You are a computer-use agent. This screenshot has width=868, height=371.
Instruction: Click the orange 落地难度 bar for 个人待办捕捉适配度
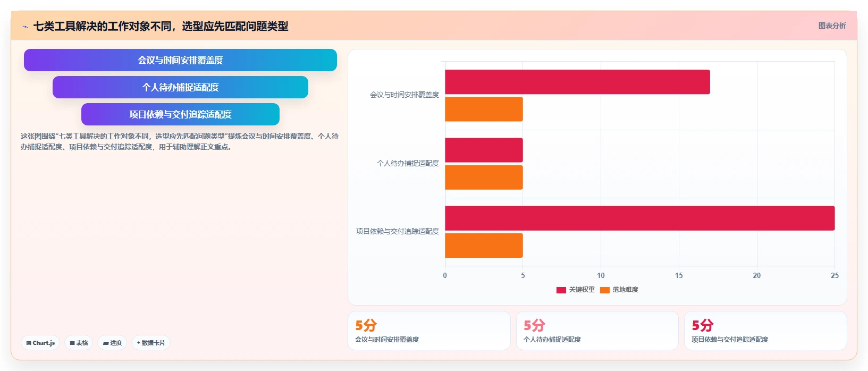(484, 178)
